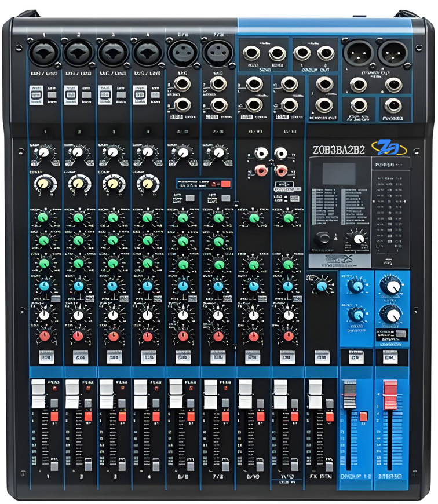
Task: Click channel 3's topmost green EQ knob
Action: (x=112, y=218)
